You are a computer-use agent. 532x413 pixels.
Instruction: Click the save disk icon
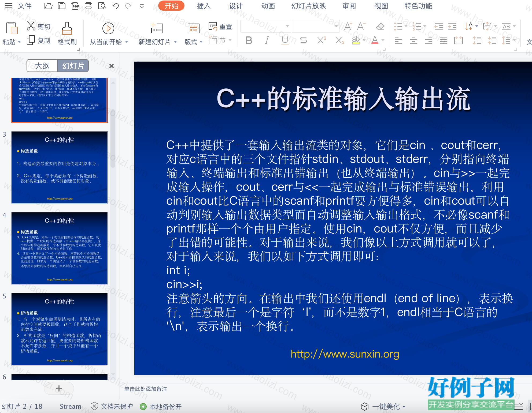click(62, 6)
